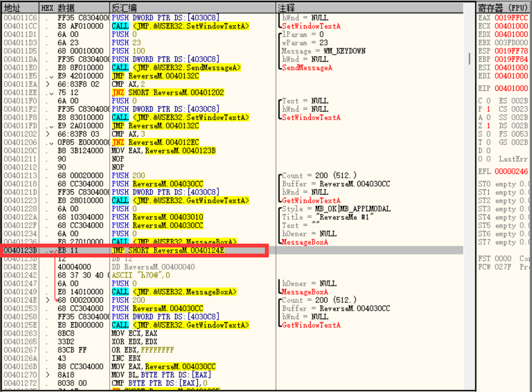This screenshot has height=392, width=532.
Task: Toggle the Z flag bit value
Action: (x=488, y=126)
